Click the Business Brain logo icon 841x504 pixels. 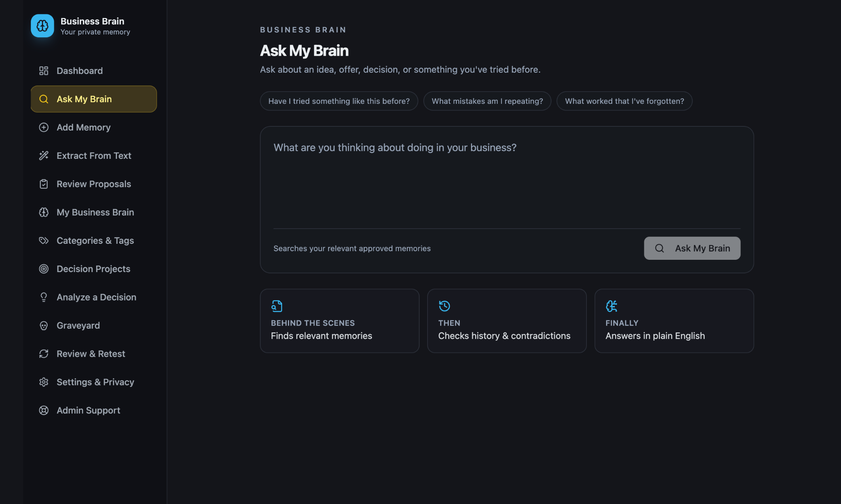click(42, 26)
